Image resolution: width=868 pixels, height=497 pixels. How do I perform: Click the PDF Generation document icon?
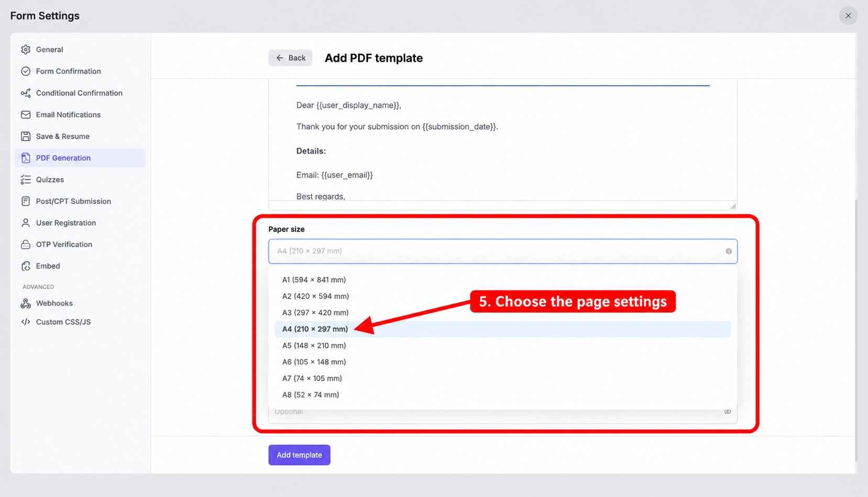point(26,158)
